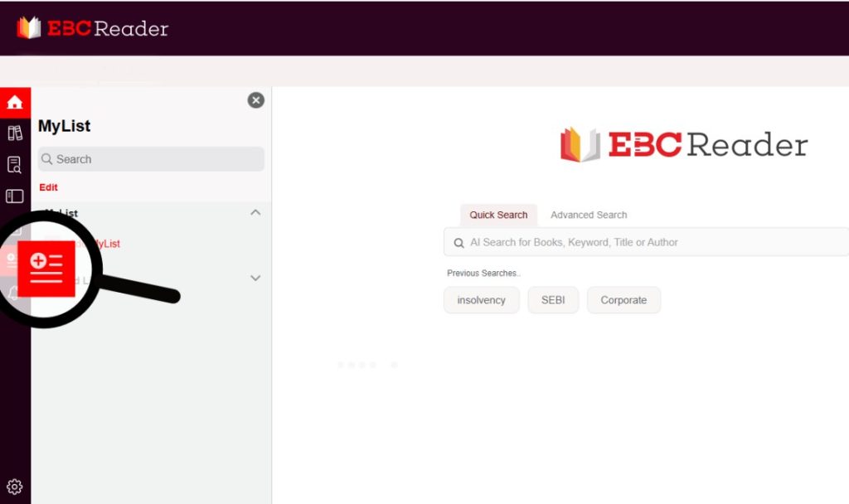This screenshot has height=504, width=849.
Task: Click the Home icon in the sidebar
Action: 15,103
